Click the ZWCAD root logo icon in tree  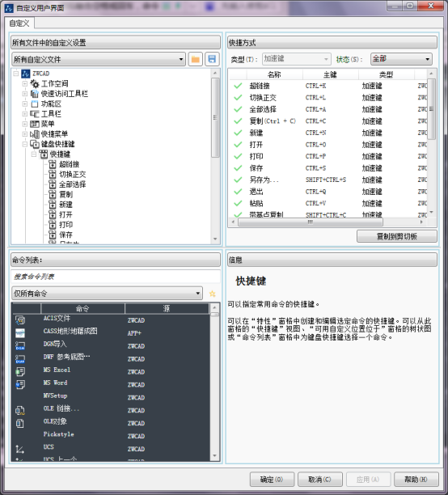[x=26, y=74]
